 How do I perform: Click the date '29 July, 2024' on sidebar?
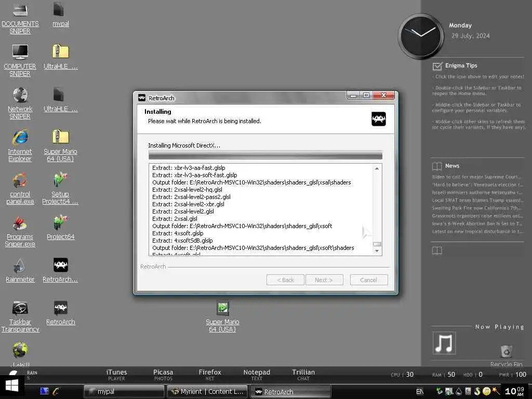(x=471, y=36)
